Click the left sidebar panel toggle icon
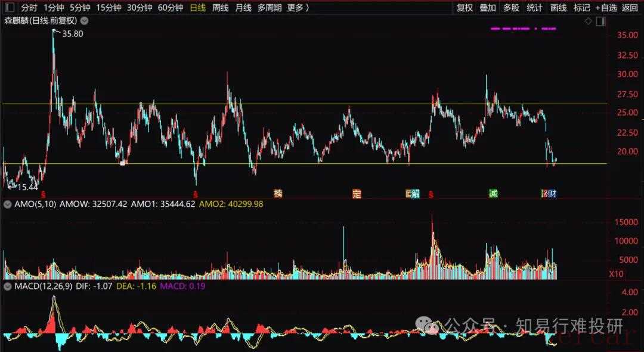Image resolution: width=644 pixels, height=352 pixels. pyautogui.click(x=9, y=8)
